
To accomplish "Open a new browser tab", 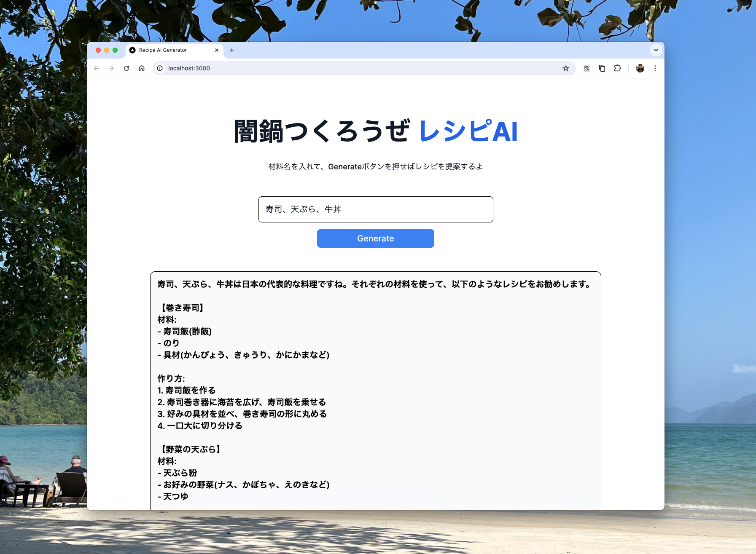I will click(x=232, y=50).
